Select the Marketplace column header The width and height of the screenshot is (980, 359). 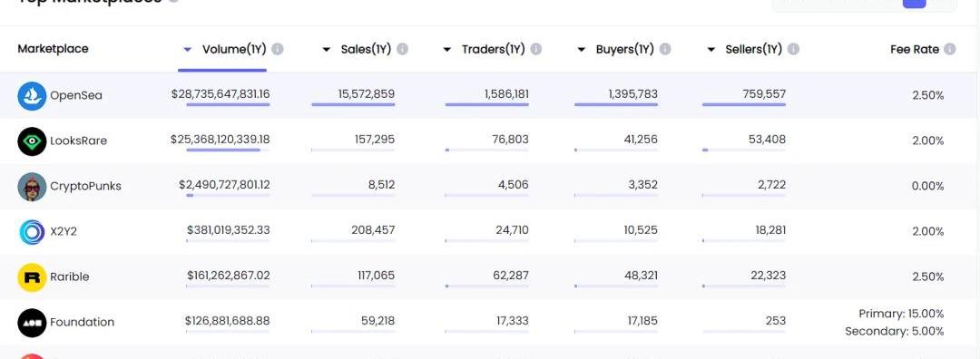click(54, 49)
